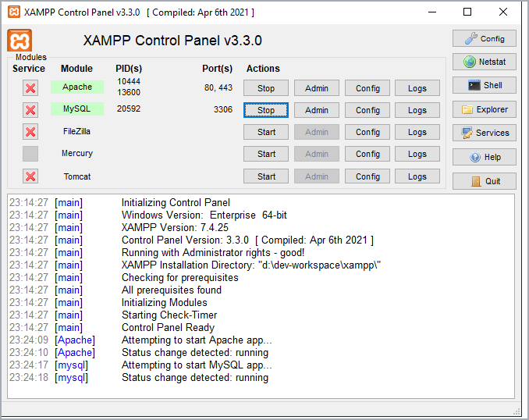Open the Apache Admin page

point(317,88)
